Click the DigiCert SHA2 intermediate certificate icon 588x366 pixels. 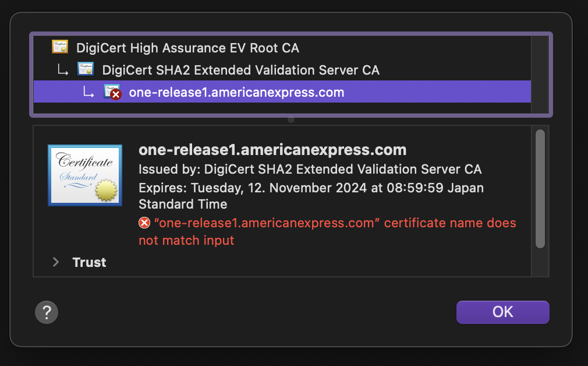point(86,70)
